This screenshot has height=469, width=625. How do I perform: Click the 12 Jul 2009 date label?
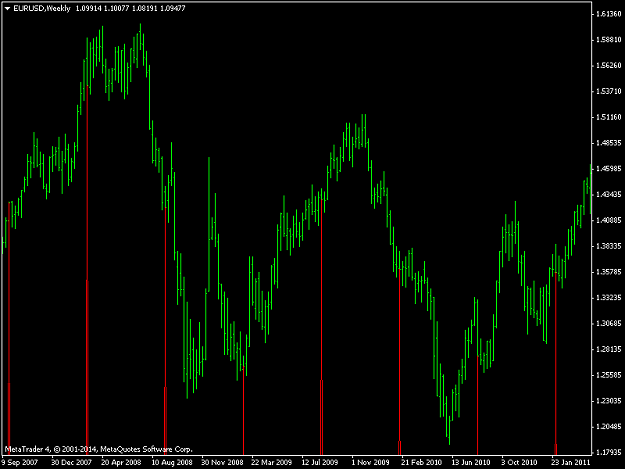tap(320, 462)
